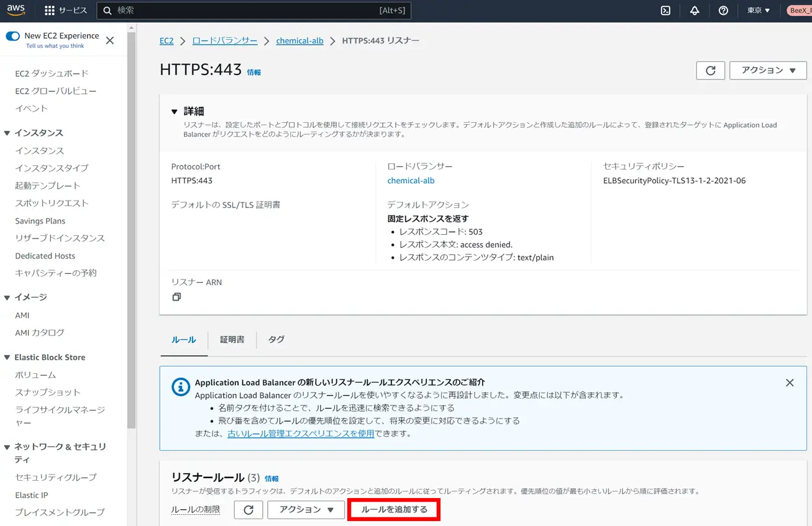Open AMI カタログ in the sidebar

40,332
